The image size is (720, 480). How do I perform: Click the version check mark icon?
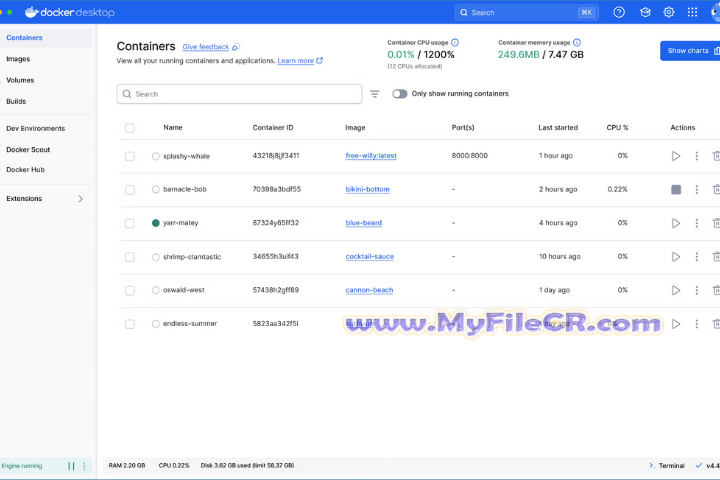tap(698, 466)
